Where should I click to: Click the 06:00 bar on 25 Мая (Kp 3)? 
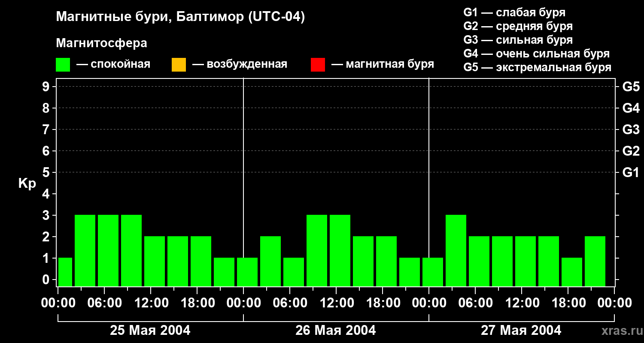(x=108, y=250)
